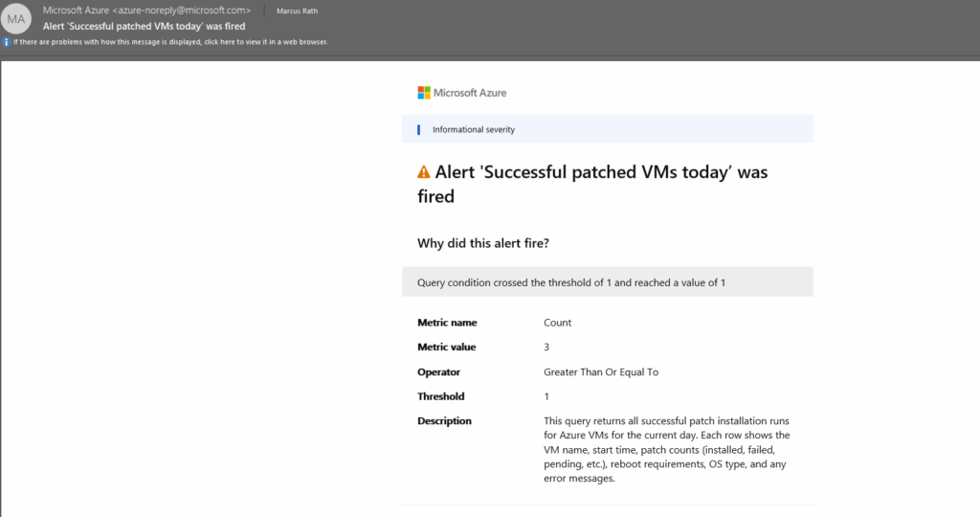The image size is (980, 517).
Task: Click the 'Metric name' label
Action: pyautogui.click(x=447, y=323)
